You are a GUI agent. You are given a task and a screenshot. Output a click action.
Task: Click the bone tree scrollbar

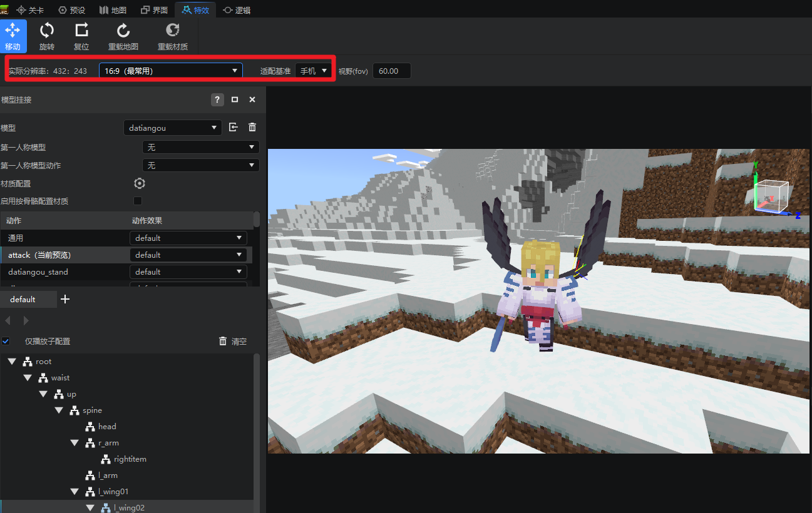click(x=257, y=433)
